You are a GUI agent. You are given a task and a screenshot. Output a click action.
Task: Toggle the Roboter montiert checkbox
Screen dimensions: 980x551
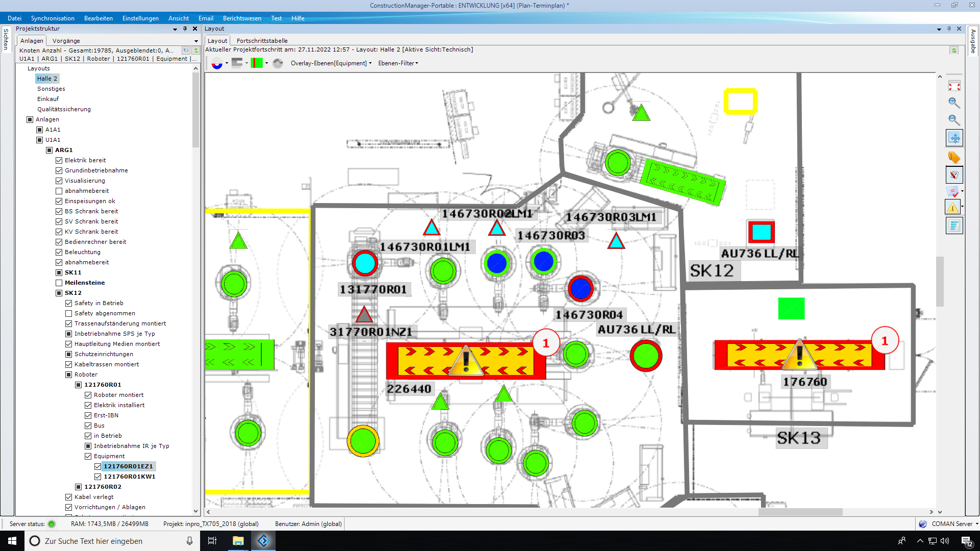[x=88, y=395]
